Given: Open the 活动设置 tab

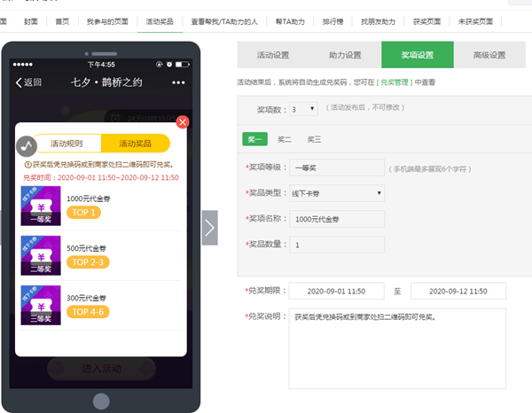Looking at the screenshot, I should coord(273,55).
